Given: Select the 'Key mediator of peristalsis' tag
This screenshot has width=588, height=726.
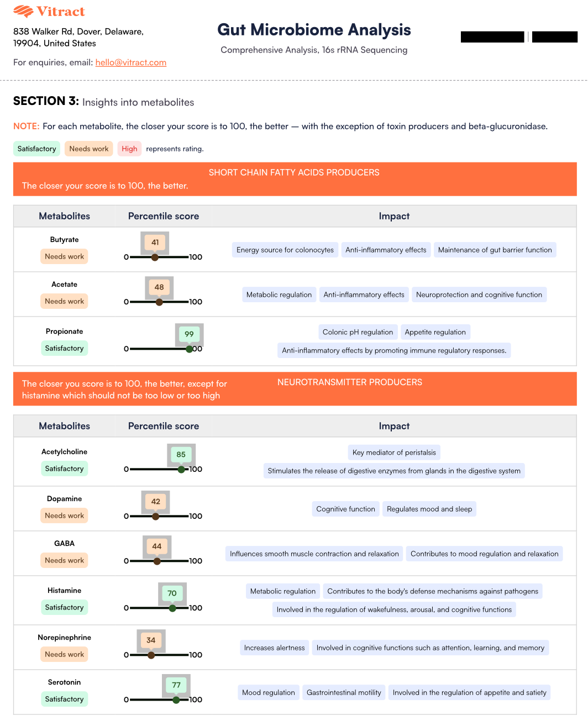Looking at the screenshot, I should coord(394,453).
